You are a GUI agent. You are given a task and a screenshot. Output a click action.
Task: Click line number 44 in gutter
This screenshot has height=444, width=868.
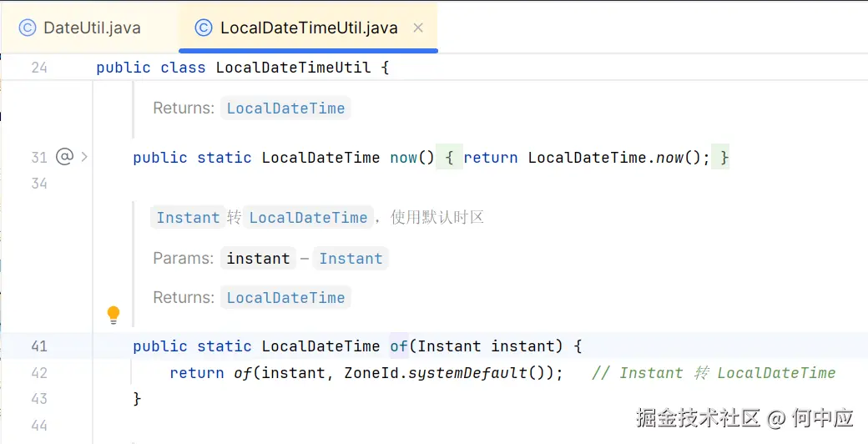38,426
